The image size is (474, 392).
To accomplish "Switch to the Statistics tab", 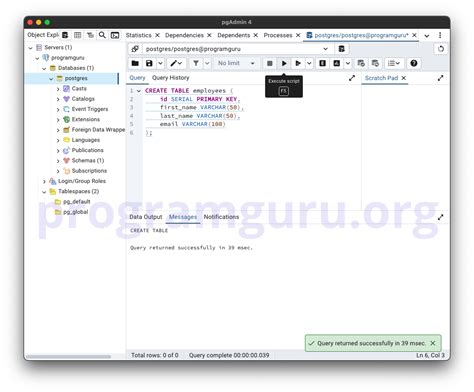I will click(139, 35).
